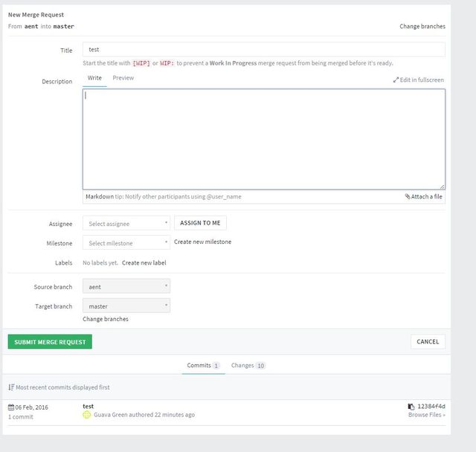
Task: Click 'Most recent commits displayed first' text
Action: click(x=62, y=387)
